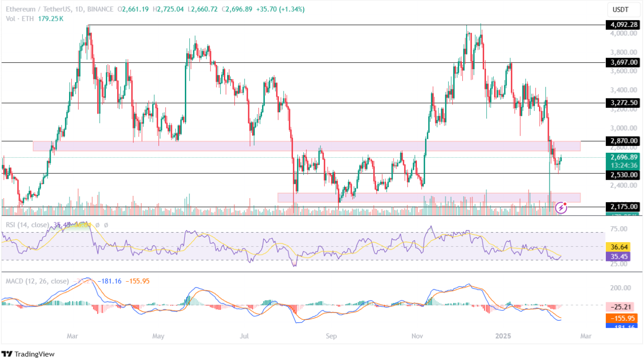Click the 4,092.28 price line label

(x=623, y=25)
